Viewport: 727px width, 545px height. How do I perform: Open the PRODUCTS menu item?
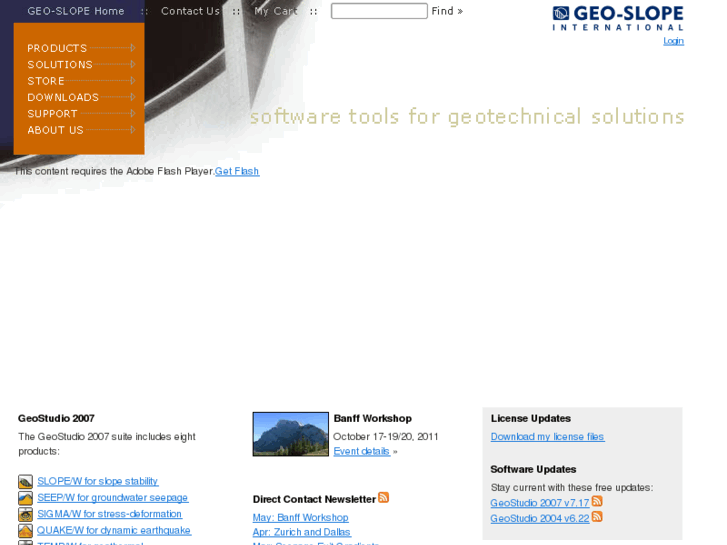click(x=57, y=48)
